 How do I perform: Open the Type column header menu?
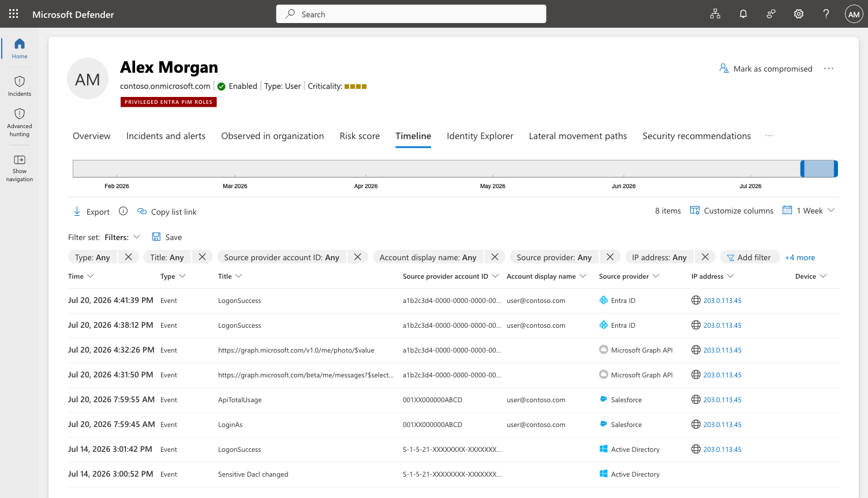(173, 276)
